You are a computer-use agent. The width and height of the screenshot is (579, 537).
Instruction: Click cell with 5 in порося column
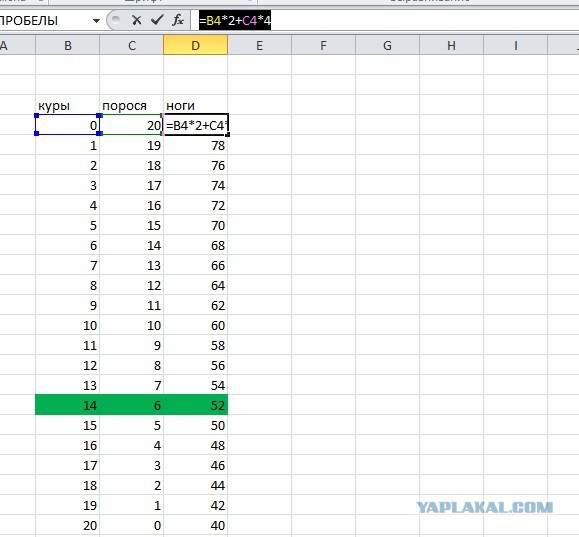click(132, 425)
